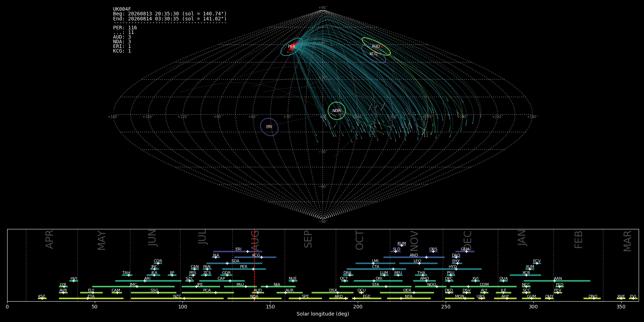
Task: Click the DEC month label
Action: click(x=468, y=240)
